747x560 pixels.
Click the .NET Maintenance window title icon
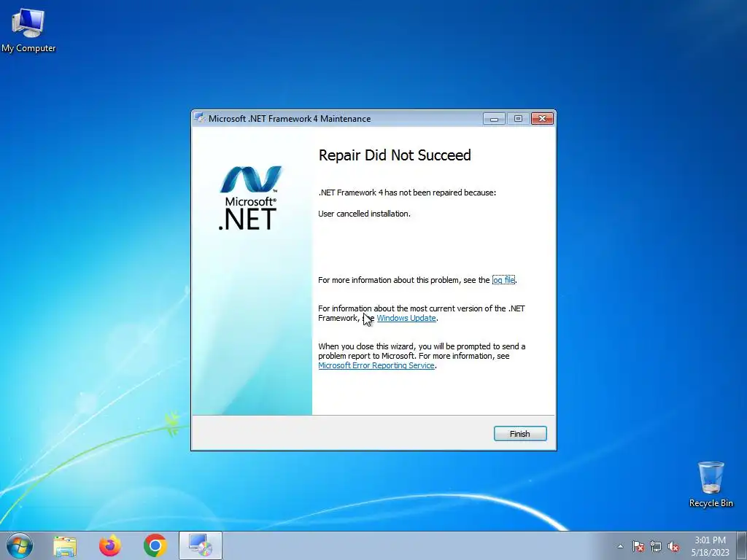tap(200, 118)
